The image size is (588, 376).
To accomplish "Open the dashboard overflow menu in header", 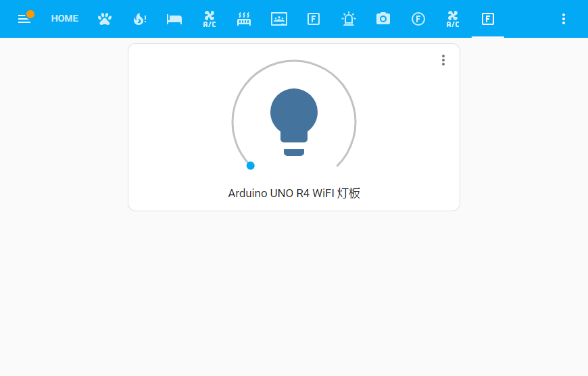I will (563, 19).
